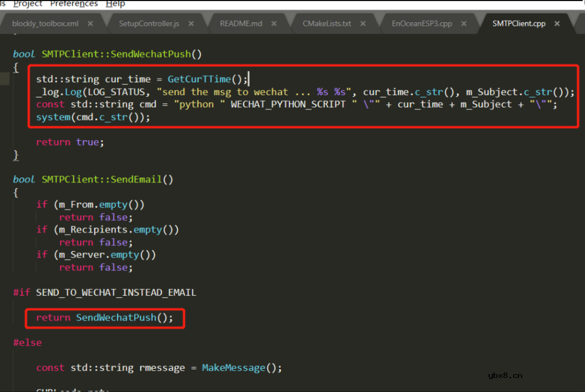
Task: Switch to the EnOceanESP3.cpp tab
Action: pos(422,24)
